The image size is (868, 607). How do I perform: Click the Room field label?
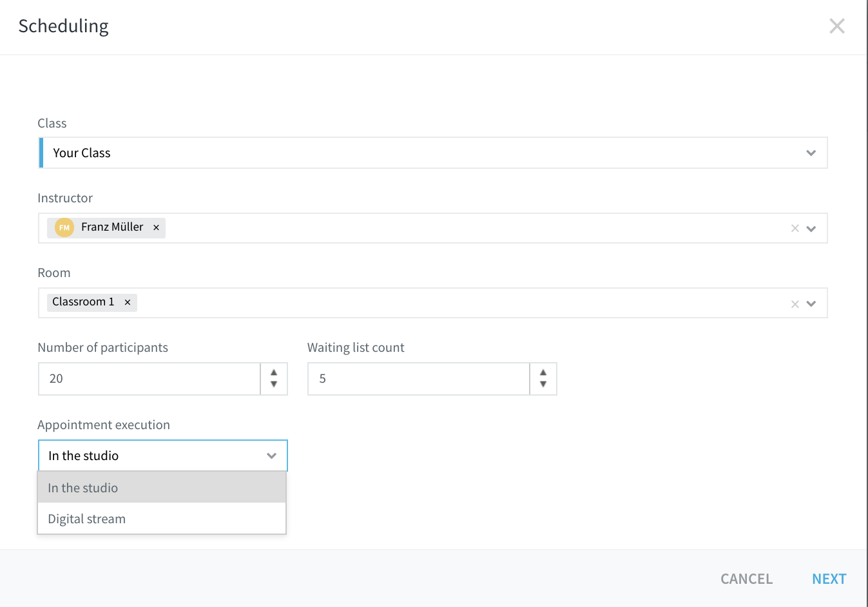click(x=54, y=273)
